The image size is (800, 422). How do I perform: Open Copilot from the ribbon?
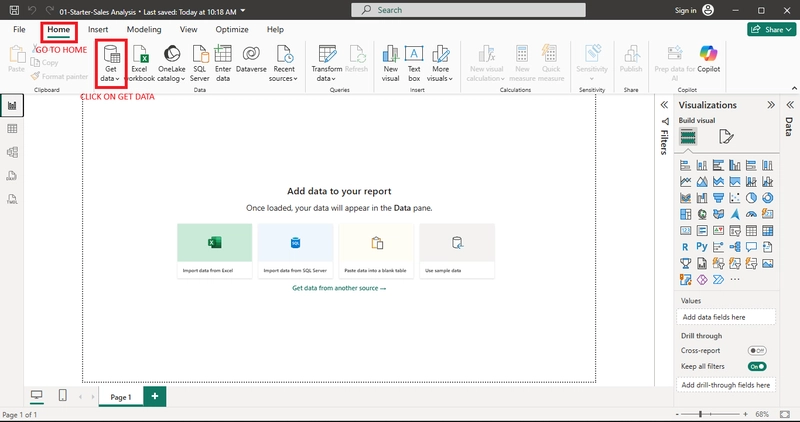(708, 59)
